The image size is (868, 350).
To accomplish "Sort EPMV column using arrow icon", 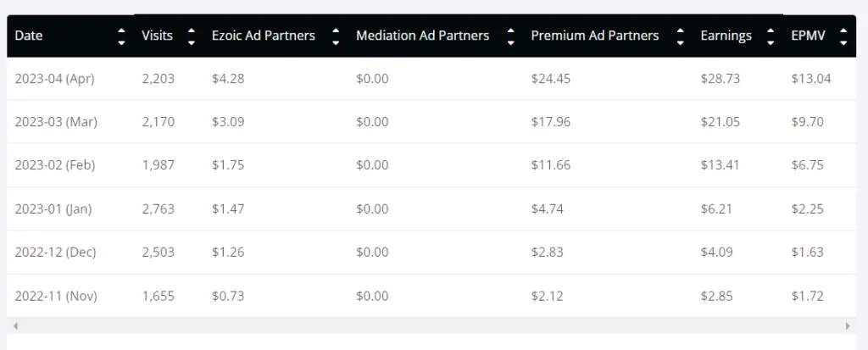I will 843,36.
